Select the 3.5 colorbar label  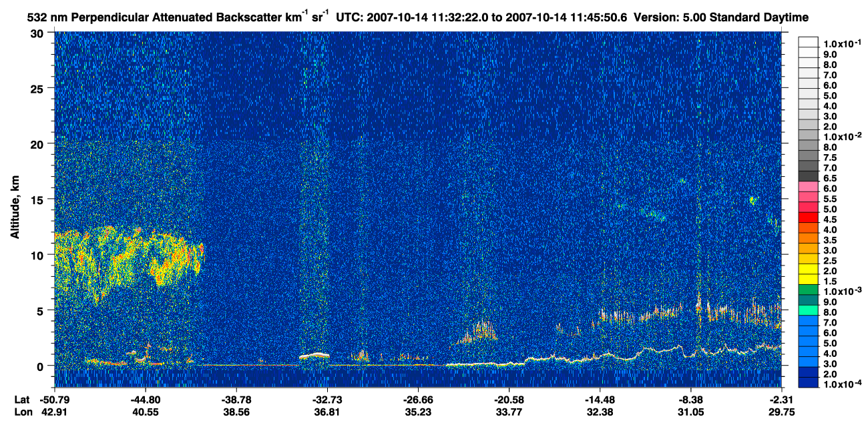pos(831,240)
